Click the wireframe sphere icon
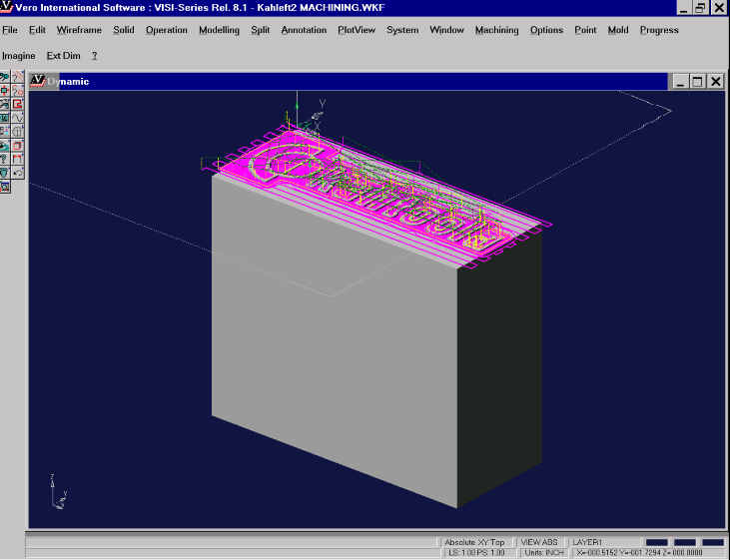Screen dimensions: 730x560 18,132
